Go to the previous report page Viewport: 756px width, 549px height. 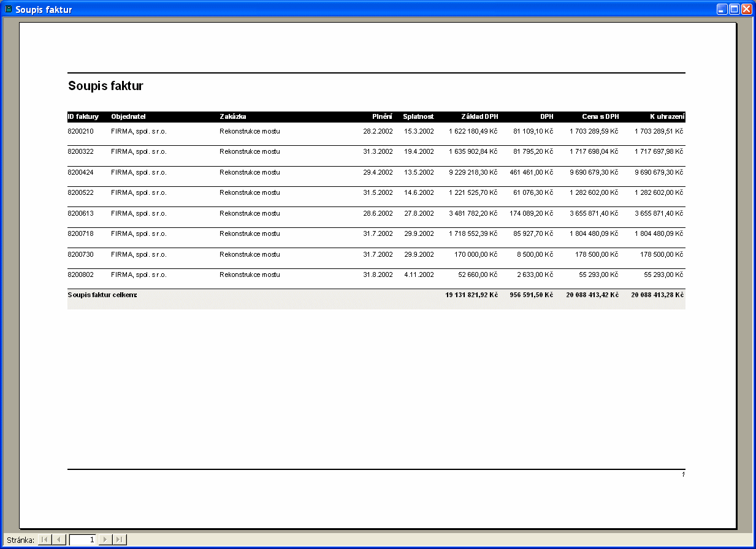click(x=59, y=540)
